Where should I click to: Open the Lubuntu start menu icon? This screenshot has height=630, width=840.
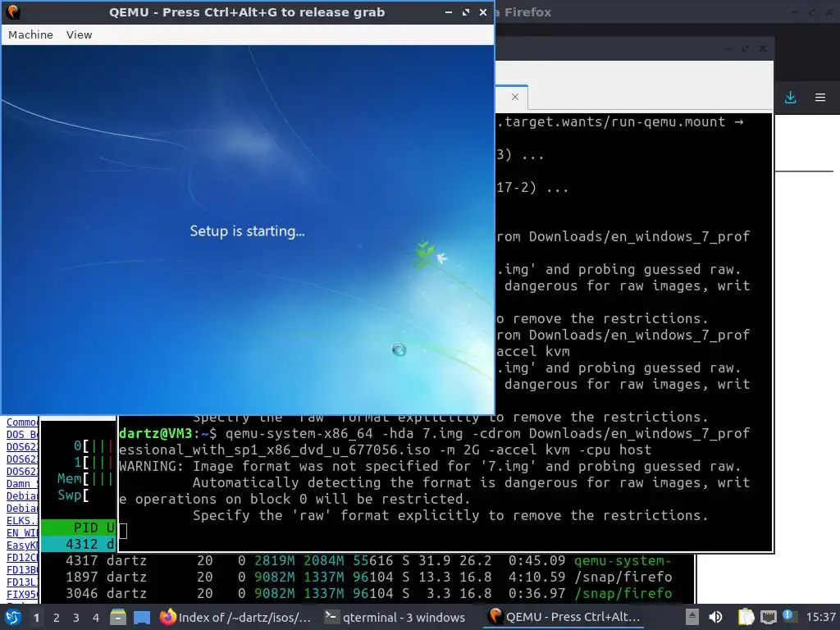tap(13, 617)
